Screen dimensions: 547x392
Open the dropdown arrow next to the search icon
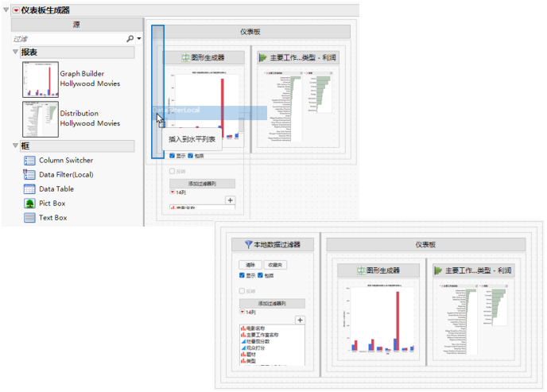point(139,38)
